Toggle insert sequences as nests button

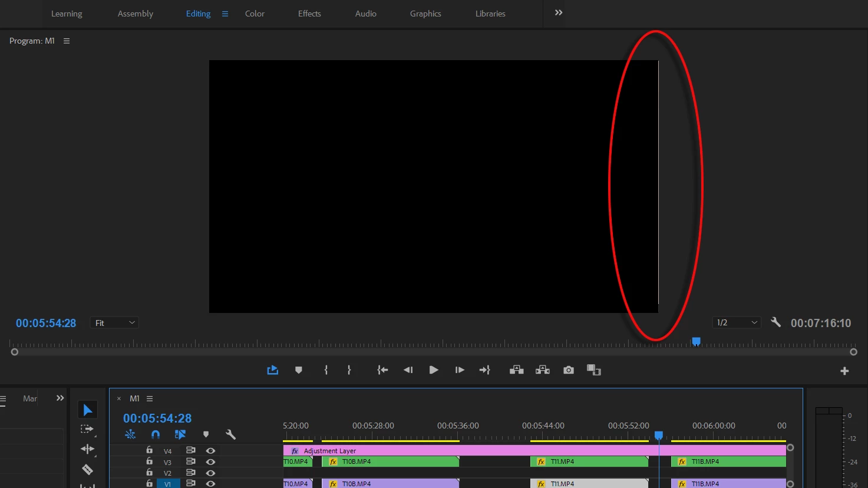tap(130, 435)
